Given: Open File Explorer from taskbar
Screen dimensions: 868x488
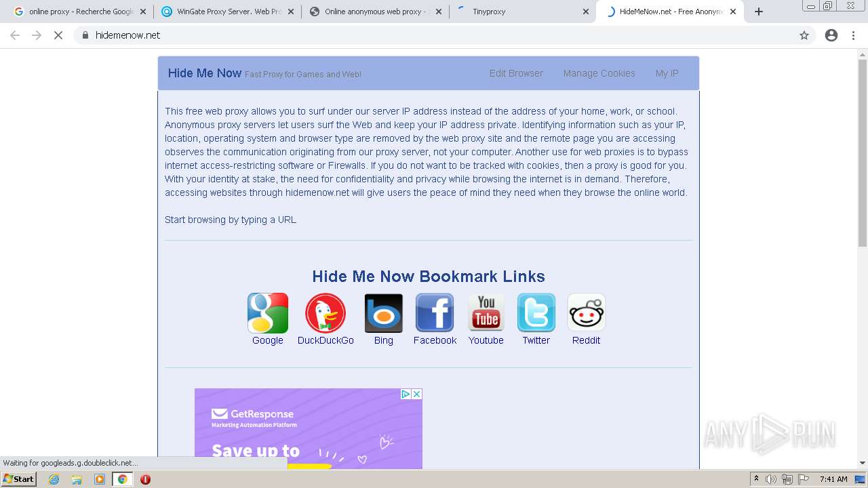Looking at the screenshot, I should click(x=77, y=479).
